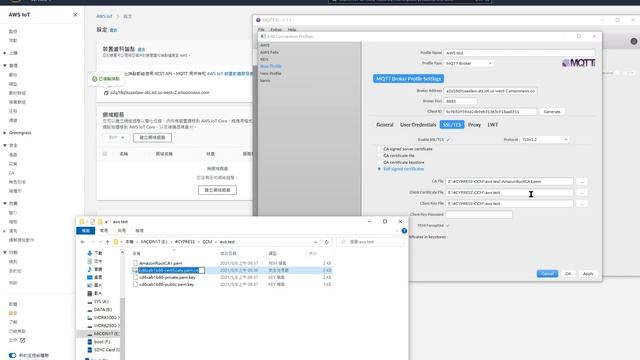This screenshot has width=640, height=360.
Task: Select CA certificate file option
Action: point(379,156)
